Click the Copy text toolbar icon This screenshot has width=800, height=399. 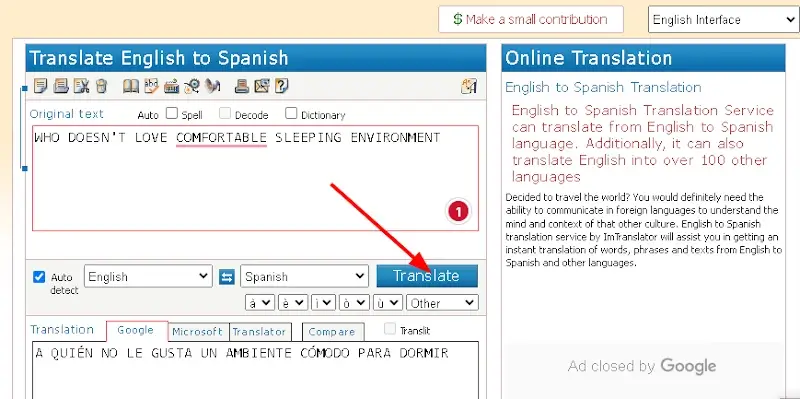(40, 85)
